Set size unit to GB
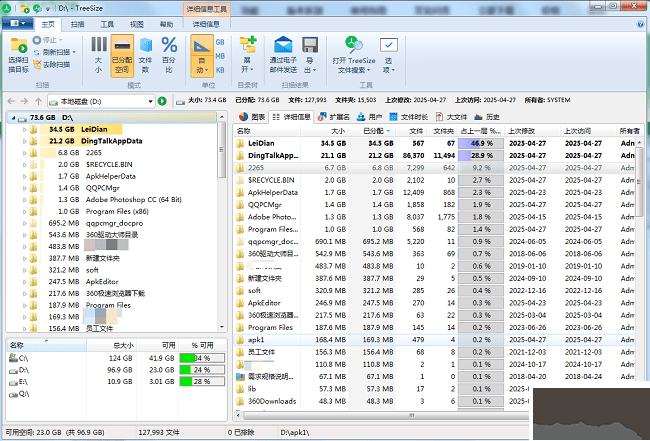Image resolution: width=650 pixels, height=441 pixels. [x=221, y=44]
